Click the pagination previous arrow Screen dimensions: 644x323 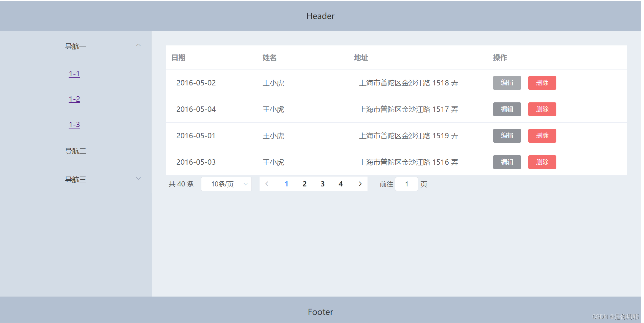267,184
